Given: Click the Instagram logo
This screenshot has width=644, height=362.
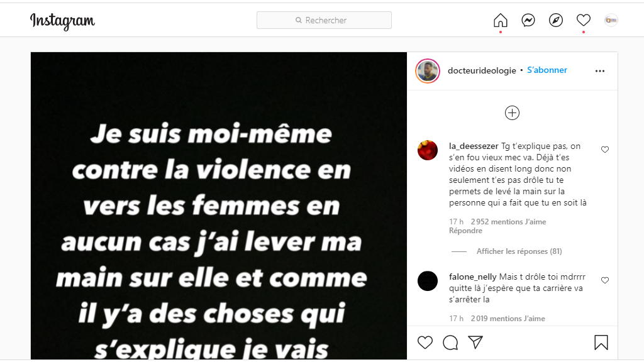Looking at the screenshot, I should pyautogui.click(x=62, y=21).
